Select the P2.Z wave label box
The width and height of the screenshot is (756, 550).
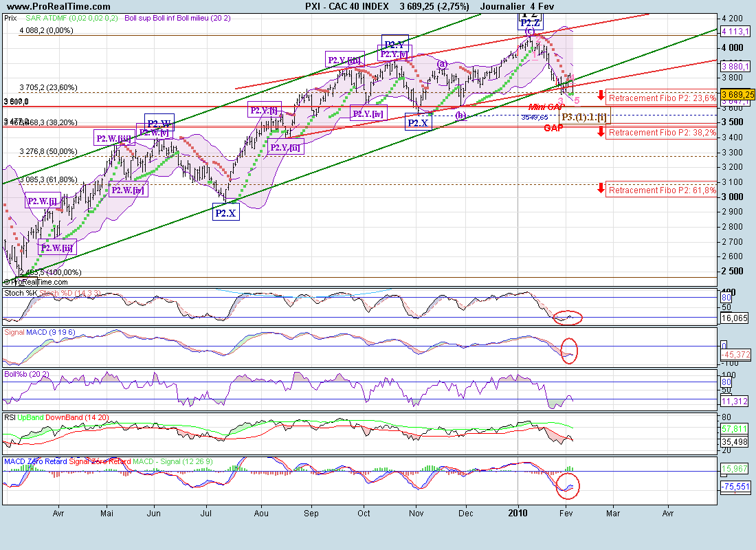[x=531, y=22]
